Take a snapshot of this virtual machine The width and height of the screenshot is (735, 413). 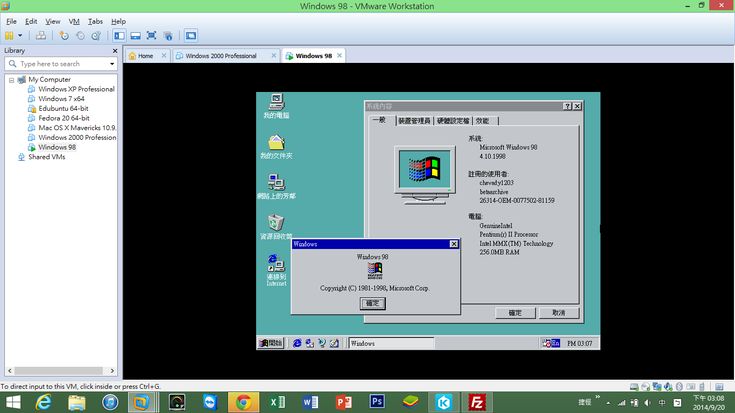tap(64, 36)
